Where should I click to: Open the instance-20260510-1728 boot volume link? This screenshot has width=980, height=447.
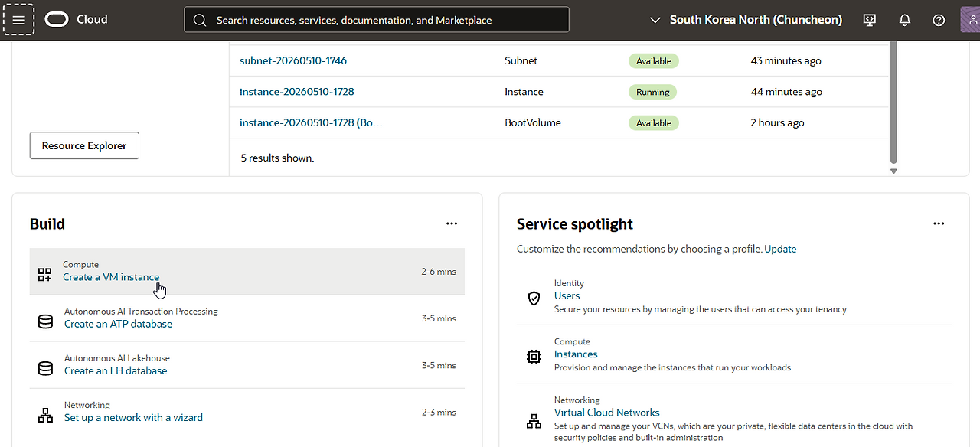click(x=311, y=122)
